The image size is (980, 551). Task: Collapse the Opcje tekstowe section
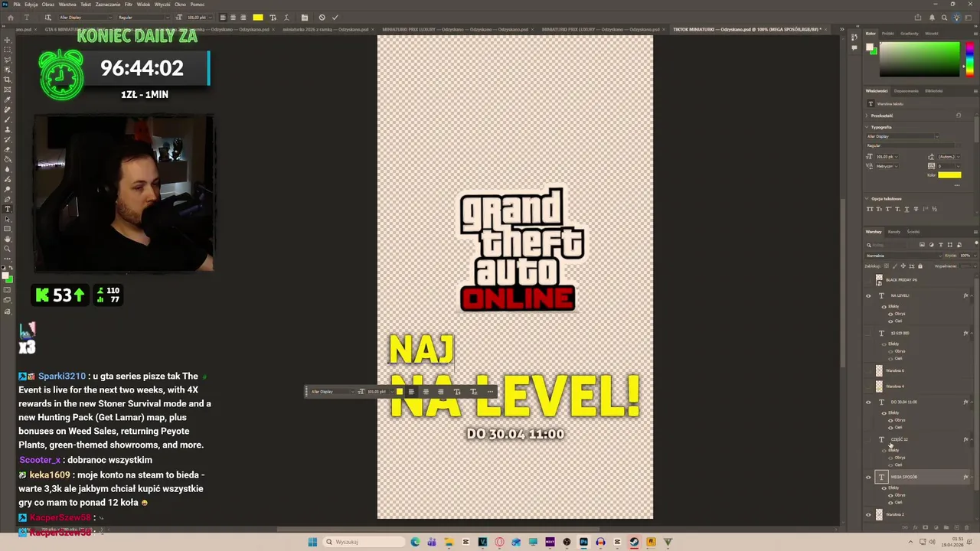[x=867, y=199]
